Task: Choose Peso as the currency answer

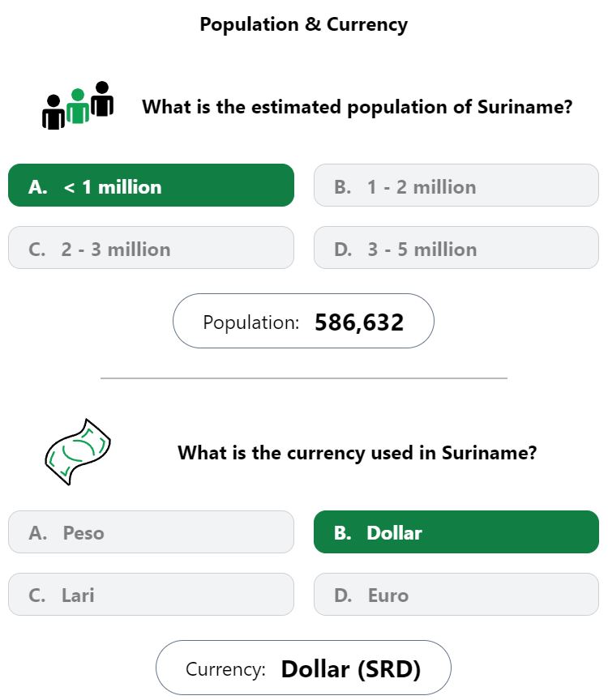Action: (x=151, y=532)
